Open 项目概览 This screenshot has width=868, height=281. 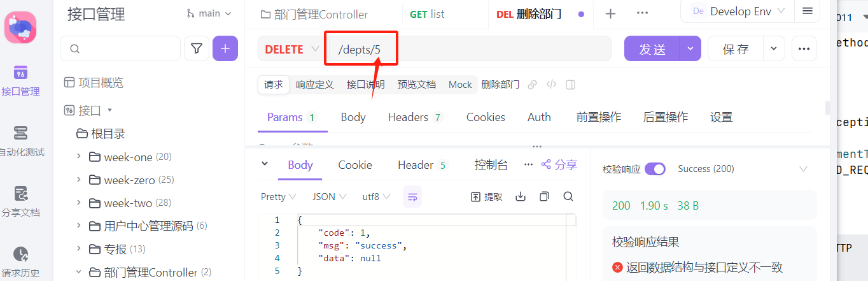coord(94,83)
